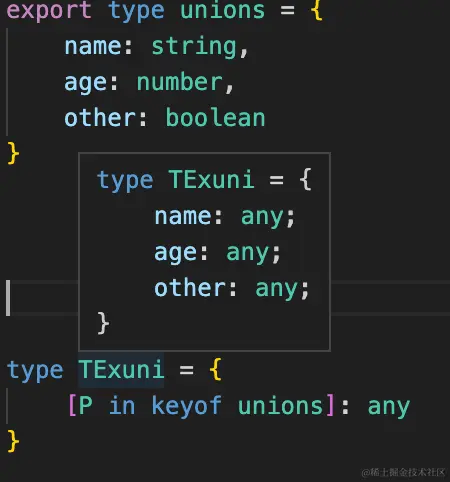Click the name: any line in the tooltip
The height and width of the screenshot is (482, 450).
coord(225,217)
